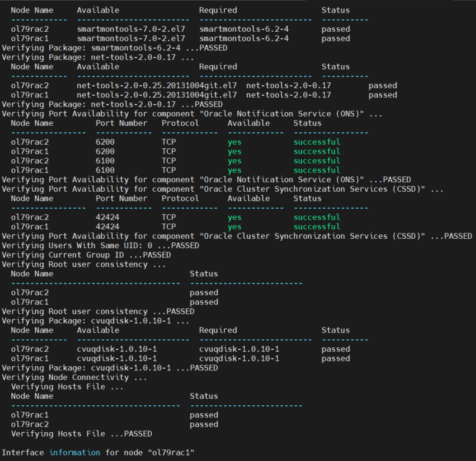The height and width of the screenshot is (461, 476).
Task: Click 'TCP' in the ol79rac2 port 42424 row
Action: [x=169, y=217]
